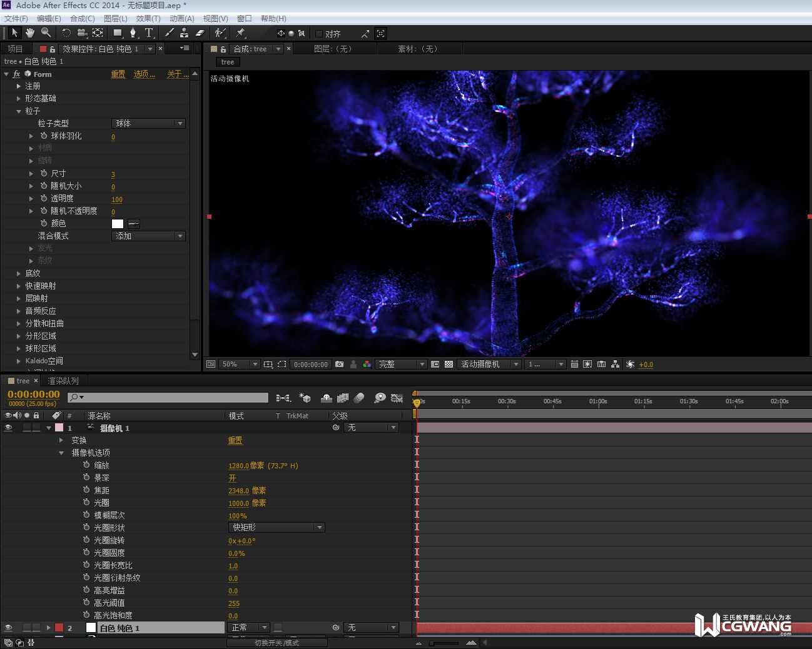Open the timeline graph editor icon
Viewport: 812px width, 649px height.
(397, 398)
